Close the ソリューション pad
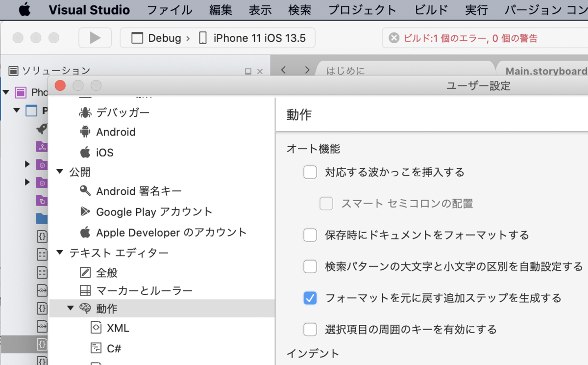The image size is (588, 365). (x=260, y=71)
